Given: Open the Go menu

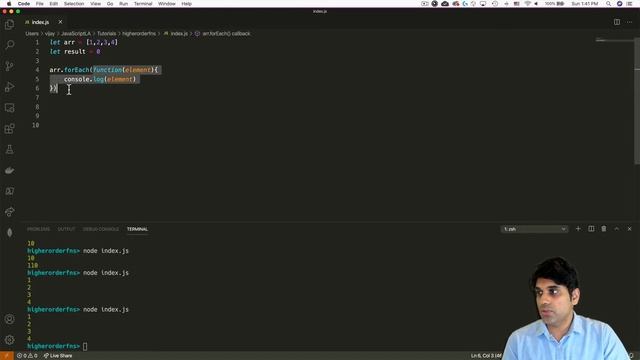Looking at the screenshot, I should [x=110, y=4].
